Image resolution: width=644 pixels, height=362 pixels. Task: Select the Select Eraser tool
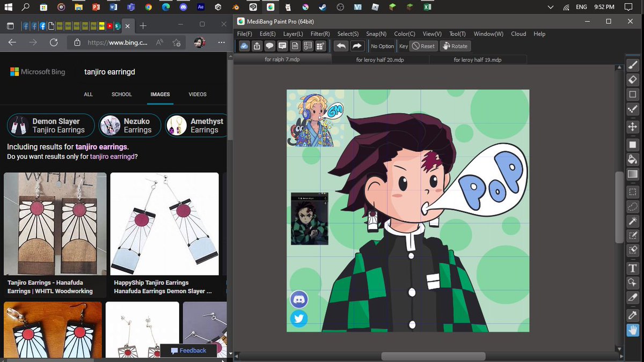point(633,250)
